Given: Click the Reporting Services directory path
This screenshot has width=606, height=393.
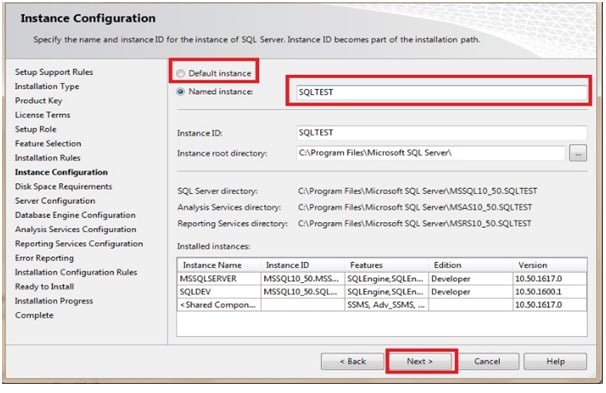Looking at the screenshot, I should [x=415, y=223].
